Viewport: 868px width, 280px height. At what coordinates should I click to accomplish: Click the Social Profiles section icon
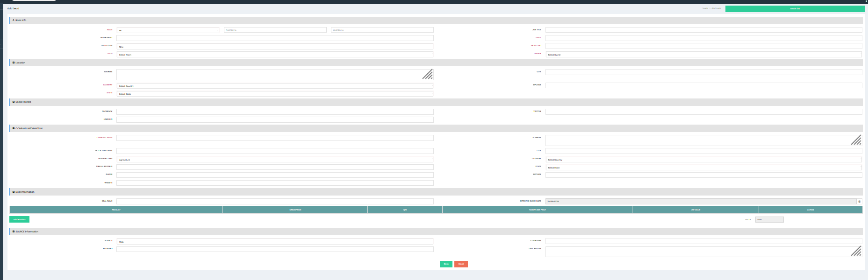click(x=14, y=102)
